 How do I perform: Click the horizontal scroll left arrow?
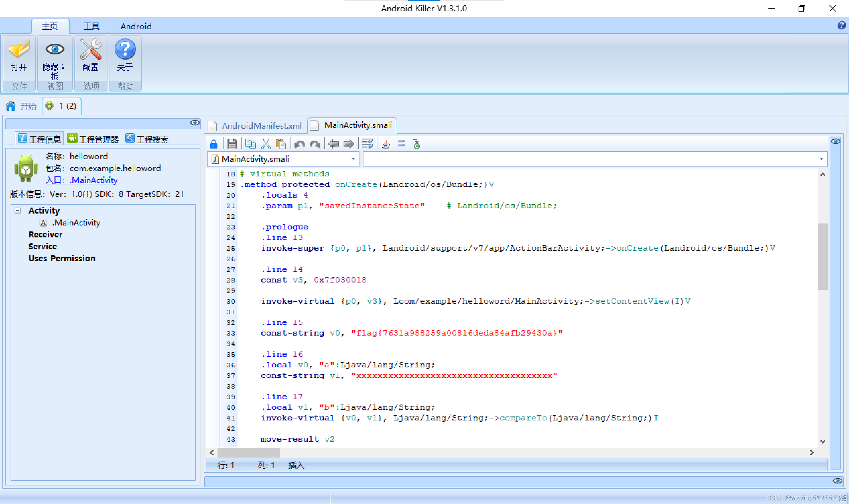pos(212,452)
